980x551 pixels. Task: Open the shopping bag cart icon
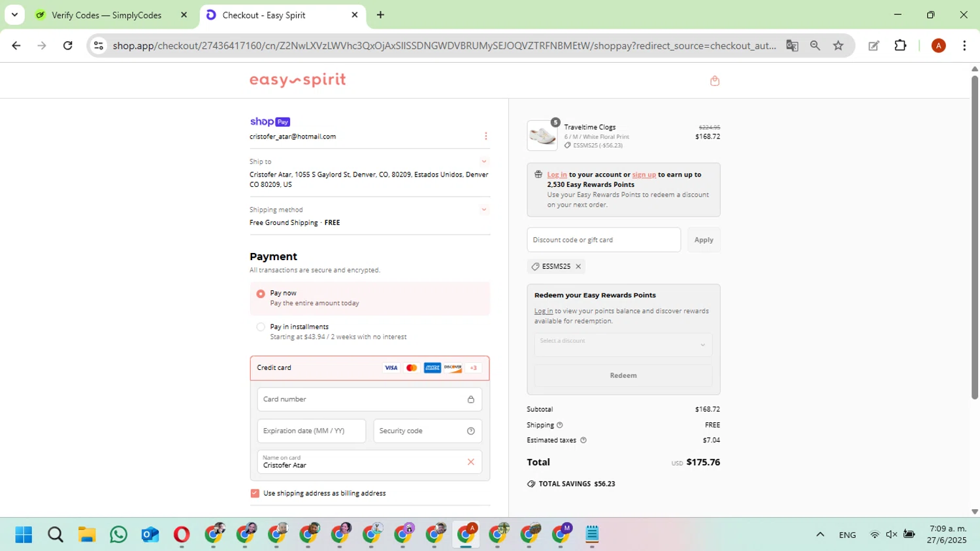click(715, 80)
